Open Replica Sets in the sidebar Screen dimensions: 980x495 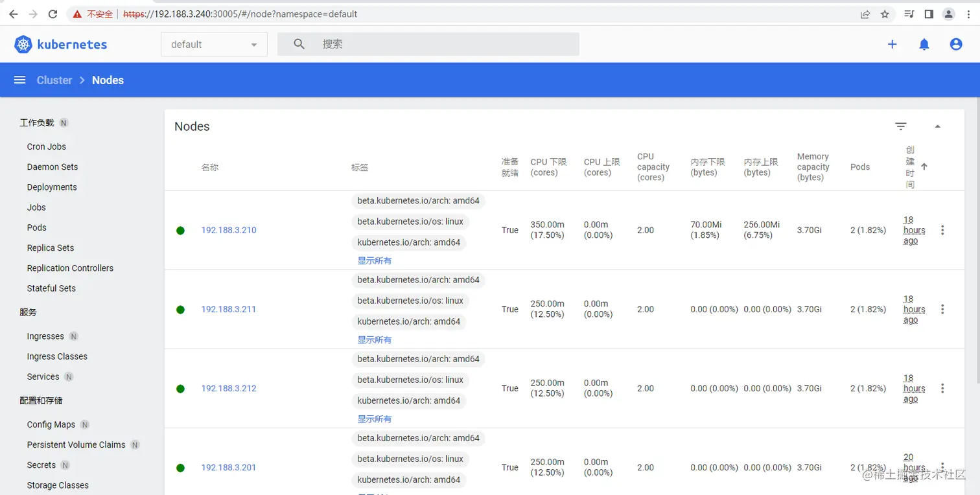point(51,247)
